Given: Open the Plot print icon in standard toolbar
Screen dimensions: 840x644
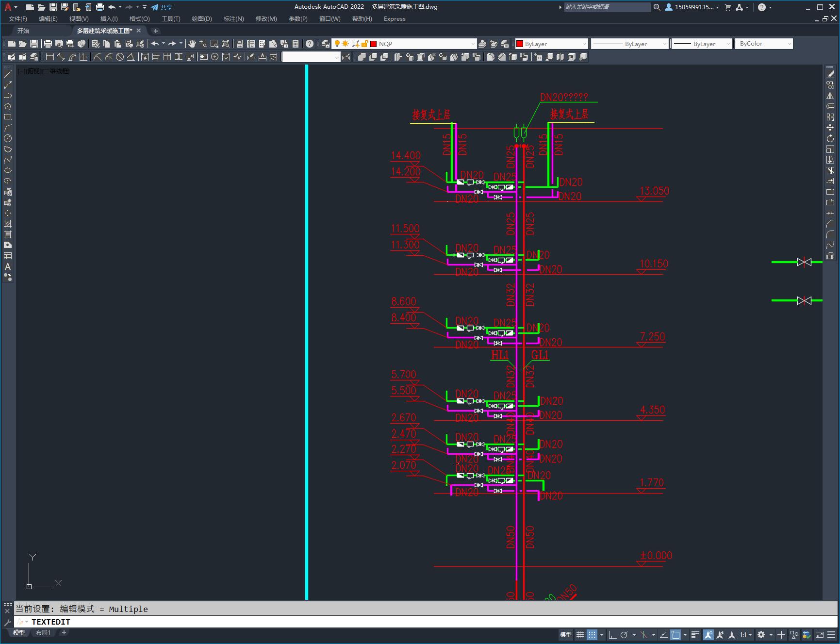Looking at the screenshot, I should coord(48,44).
